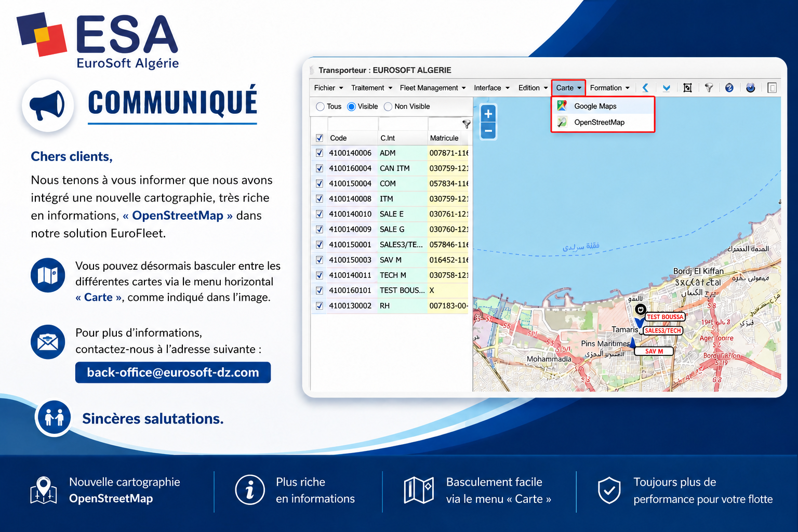Select the Tous radio button
798x532 pixels.
pyautogui.click(x=320, y=107)
